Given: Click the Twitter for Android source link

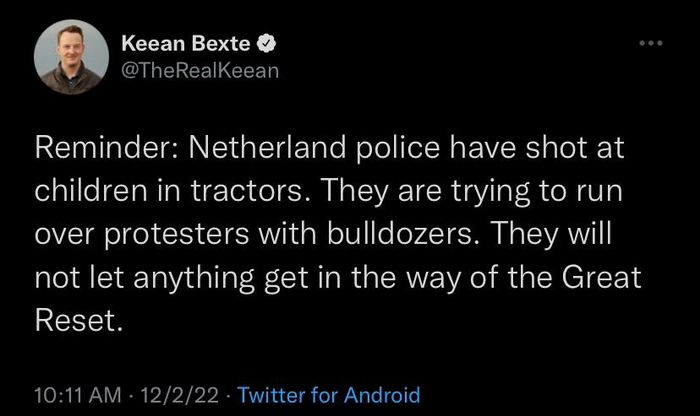Looking at the screenshot, I should (329, 395).
